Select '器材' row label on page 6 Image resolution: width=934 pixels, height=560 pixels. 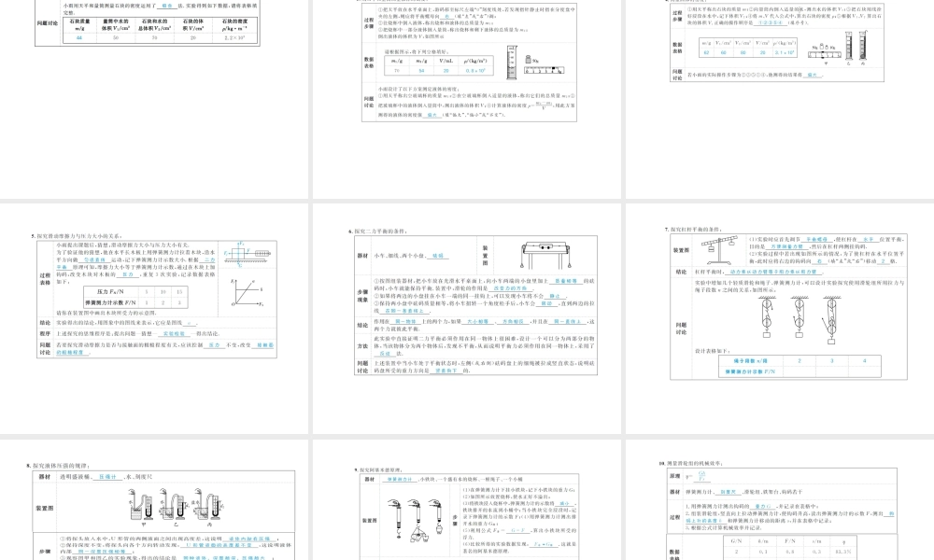[x=362, y=256]
